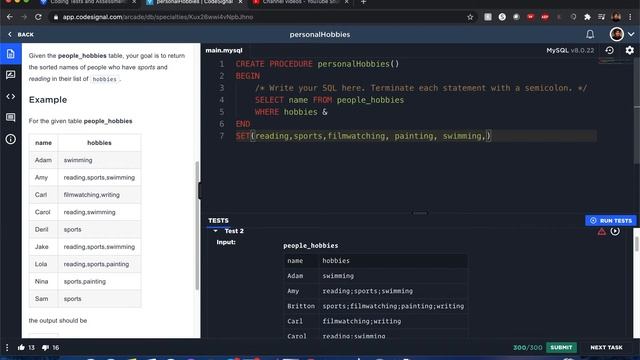Viewport: 640px width, 360px height.
Task: Bookmark this page with star icon
Action: tap(470, 17)
